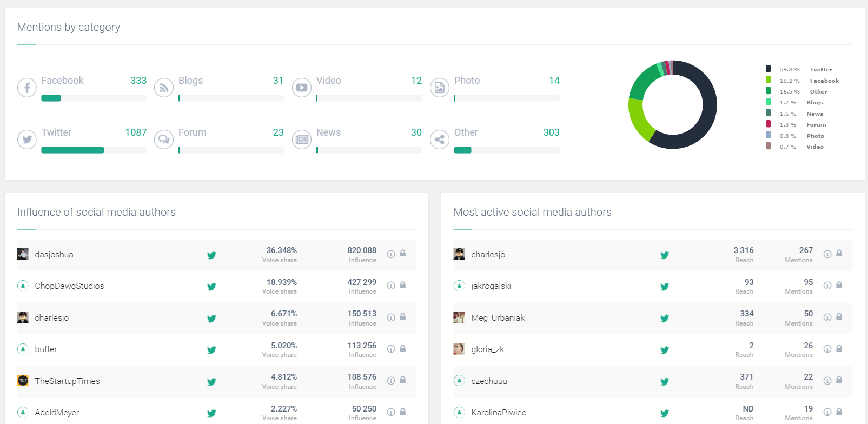Click the Facebook category icon
The image size is (868, 424).
26,88
